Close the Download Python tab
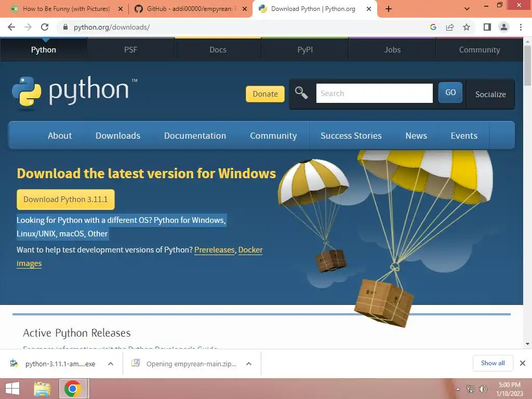The image size is (532, 399). click(369, 9)
